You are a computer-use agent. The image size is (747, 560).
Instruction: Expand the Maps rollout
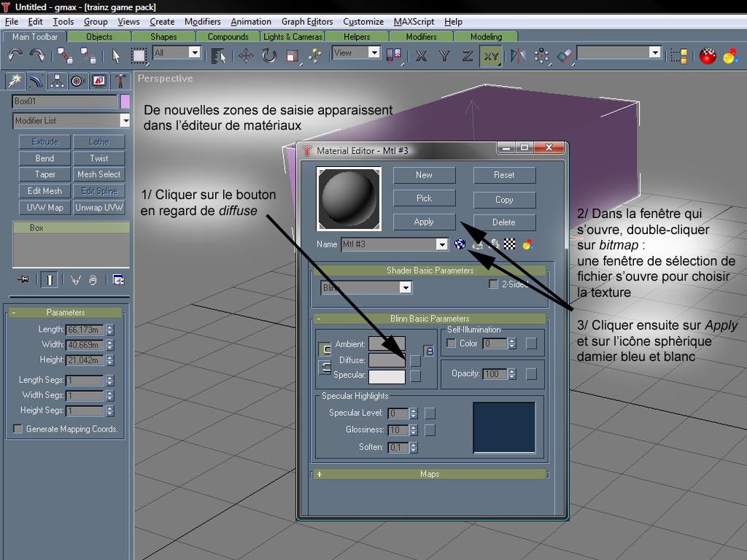click(430, 474)
